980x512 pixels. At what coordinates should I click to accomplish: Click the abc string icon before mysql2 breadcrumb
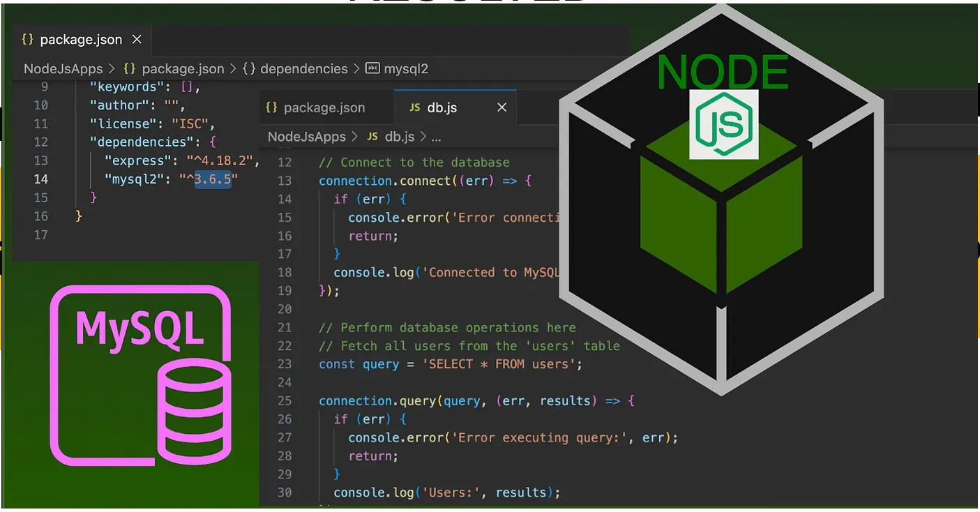coord(373,68)
